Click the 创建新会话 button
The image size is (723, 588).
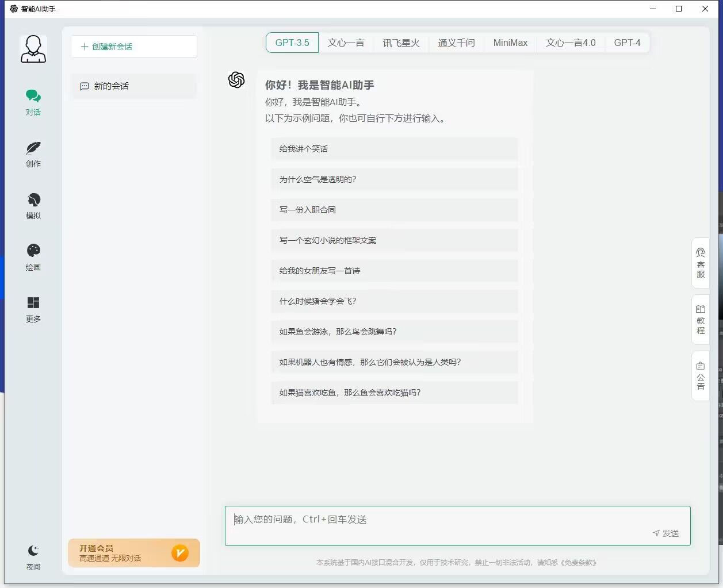(134, 47)
